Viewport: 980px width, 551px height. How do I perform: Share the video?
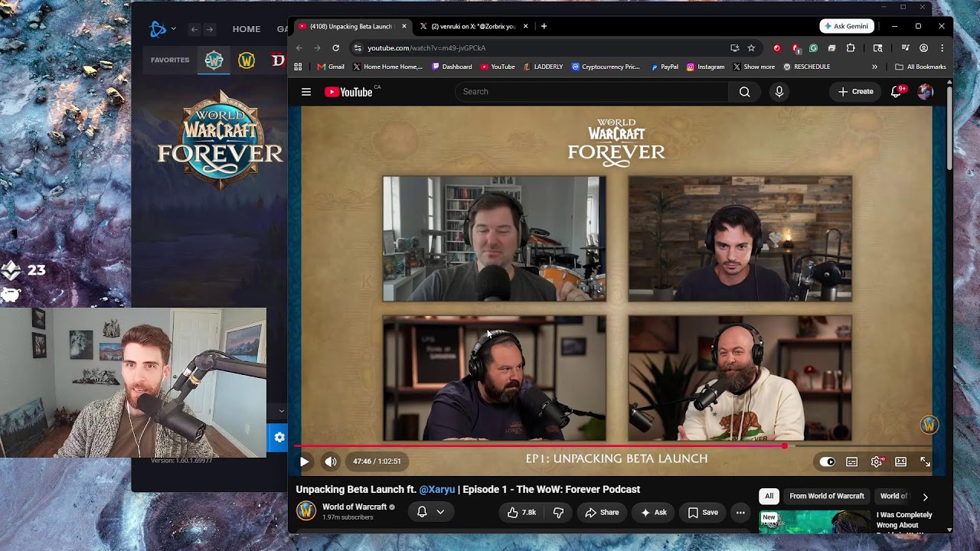click(x=601, y=512)
